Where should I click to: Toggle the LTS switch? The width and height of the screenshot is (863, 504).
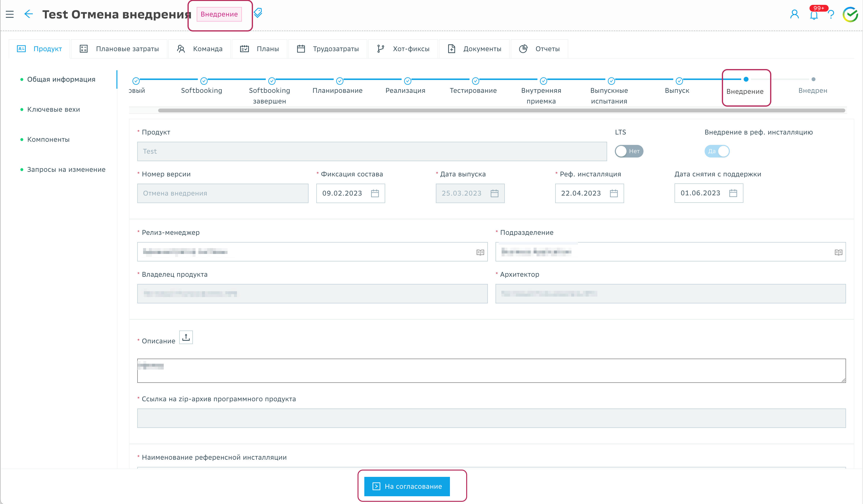(629, 151)
